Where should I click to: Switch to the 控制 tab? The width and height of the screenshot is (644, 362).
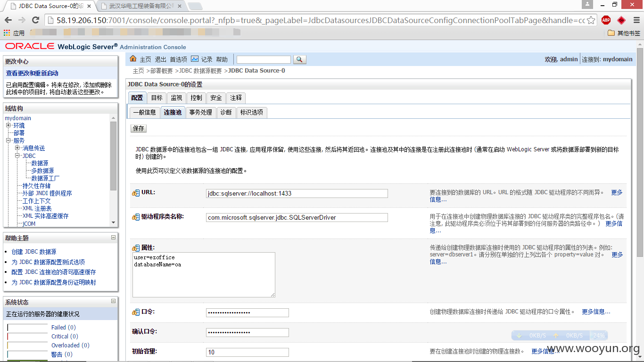(196, 98)
